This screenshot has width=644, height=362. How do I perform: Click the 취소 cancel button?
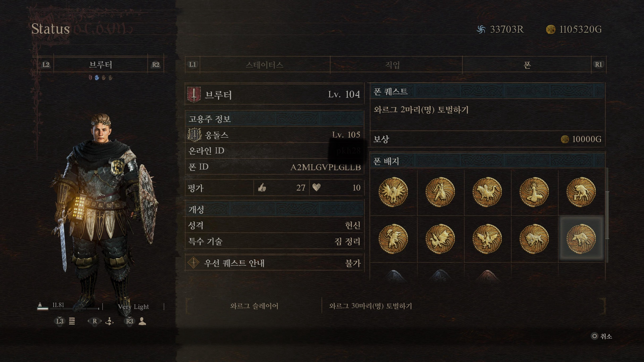coord(602,336)
